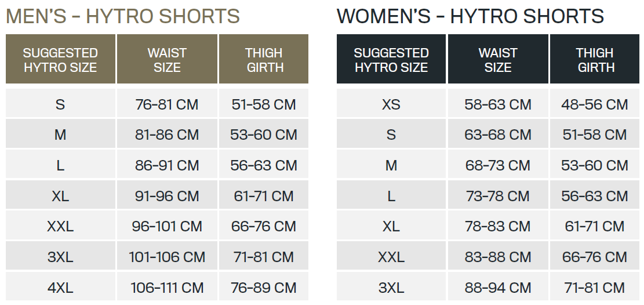Select the 58-63 CM waist cell
The width and height of the screenshot is (644, 305).
point(498,104)
